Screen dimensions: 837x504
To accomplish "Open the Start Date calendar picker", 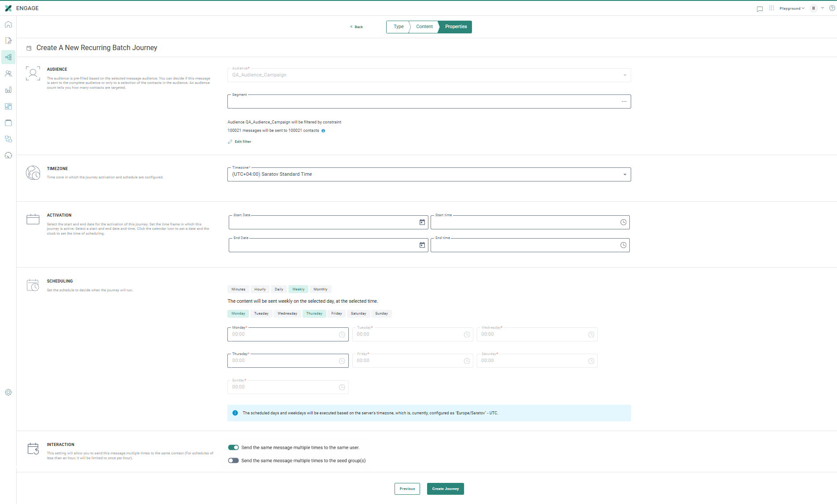I will (422, 222).
